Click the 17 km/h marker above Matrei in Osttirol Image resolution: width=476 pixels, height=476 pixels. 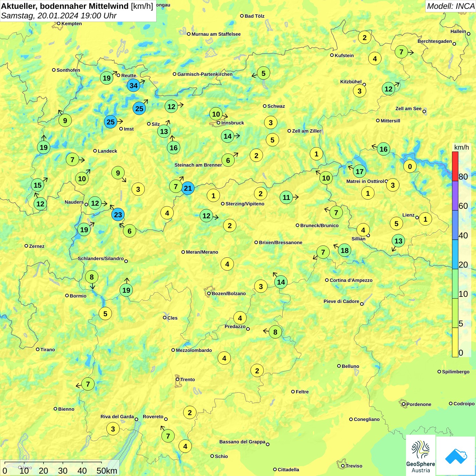pos(360,171)
